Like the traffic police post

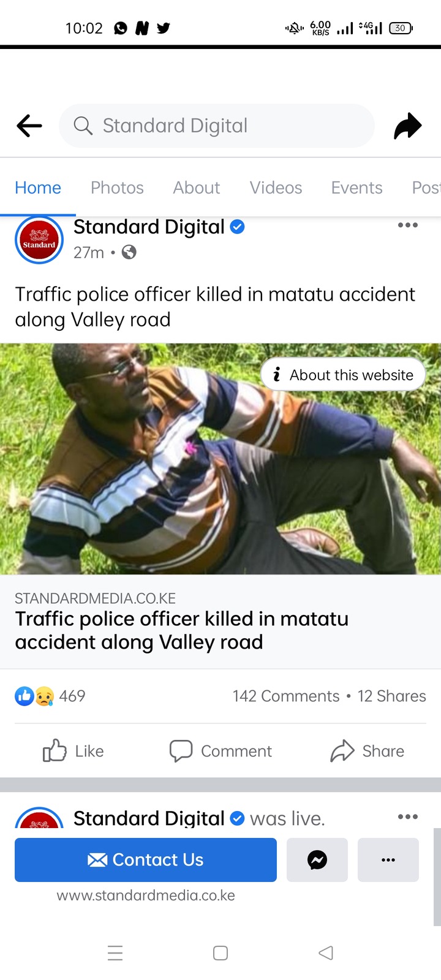73,751
